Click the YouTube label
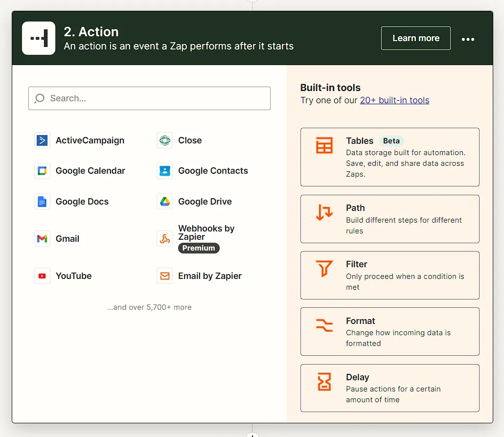This screenshot has width=504, height=437. point(73,276)
